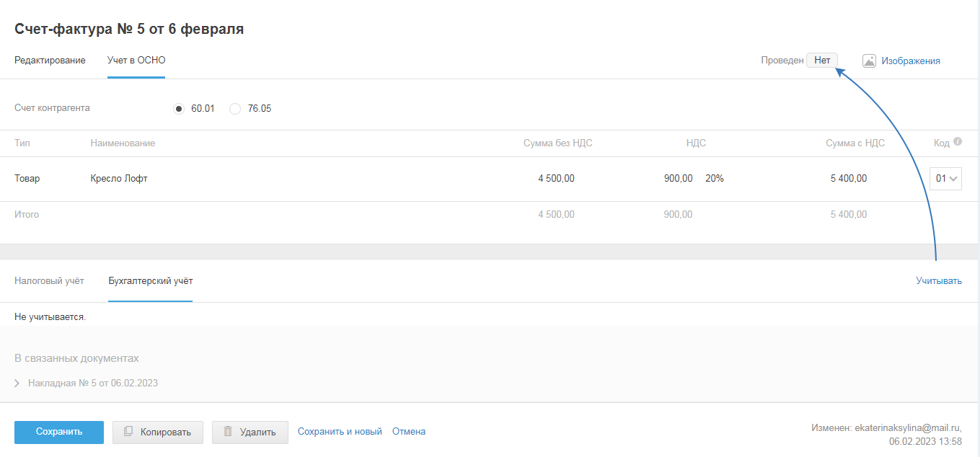This screenshot has width=980, height=457.
Task: Click the Отмена link
Action: [409, 432]
